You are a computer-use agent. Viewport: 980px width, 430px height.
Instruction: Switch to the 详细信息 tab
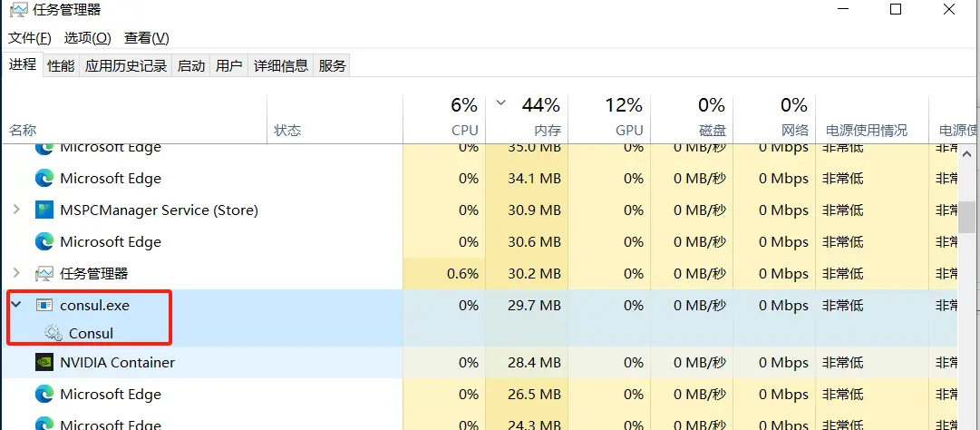(280, 66)
